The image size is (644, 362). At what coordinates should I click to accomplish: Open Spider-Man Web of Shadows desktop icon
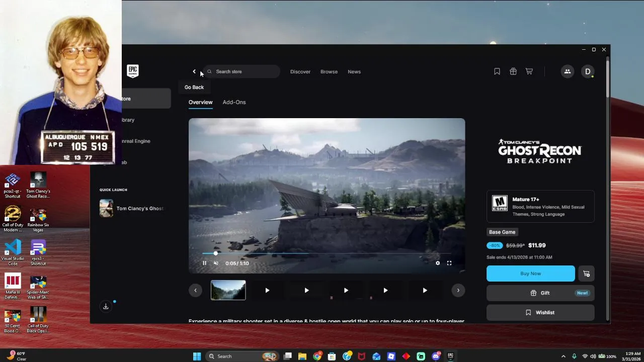click(x=38, y=287)
